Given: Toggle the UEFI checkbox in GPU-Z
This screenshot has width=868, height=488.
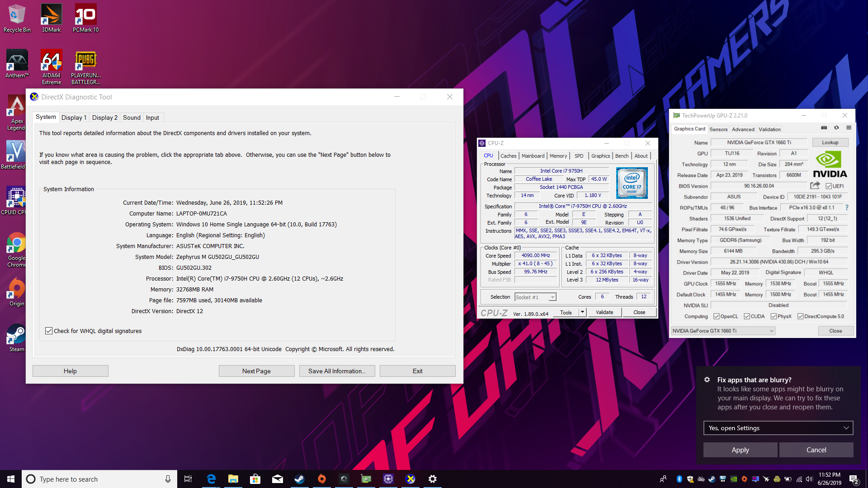Looking at the screenshot, I should 829,186.
